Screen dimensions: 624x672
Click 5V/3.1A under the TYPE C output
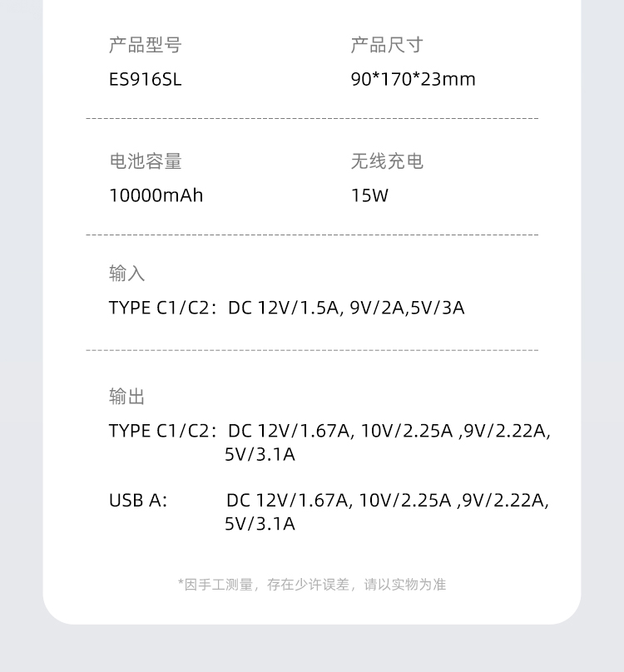pos(260,455)
